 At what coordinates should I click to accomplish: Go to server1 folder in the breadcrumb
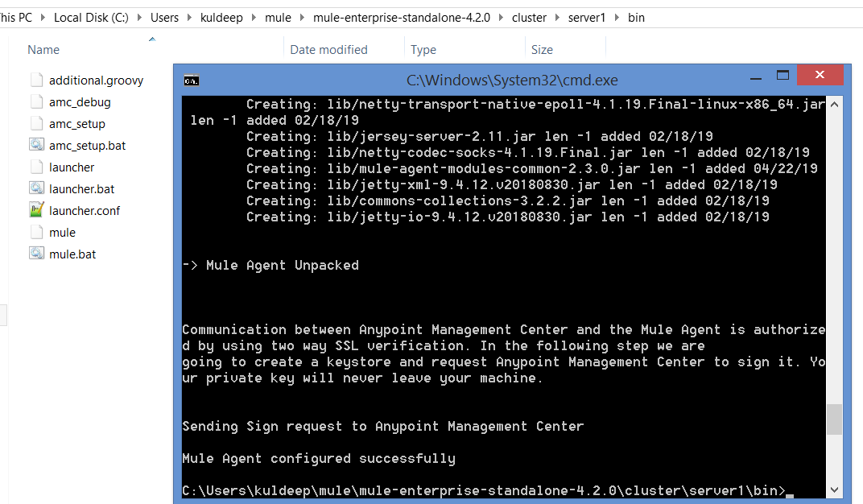click(587, 17)
